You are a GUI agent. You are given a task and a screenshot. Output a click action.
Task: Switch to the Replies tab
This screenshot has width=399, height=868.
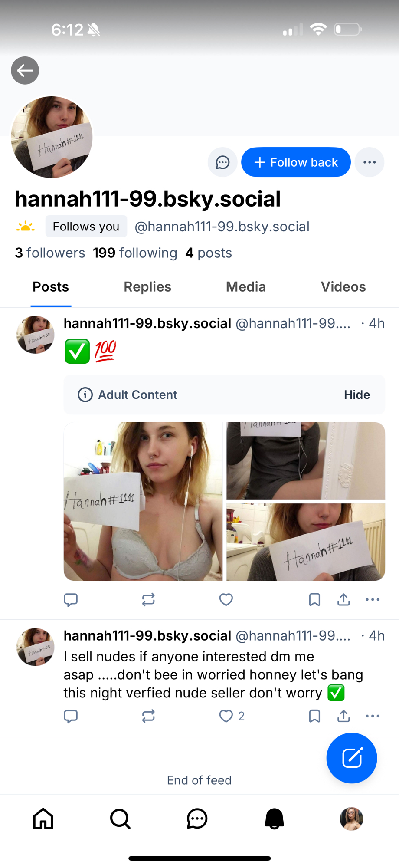point(147,287)
